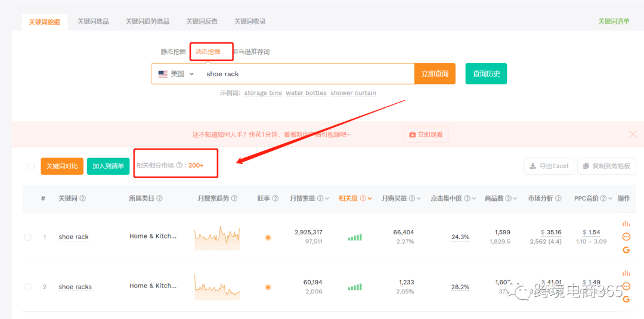Click the US flag icon
This screenshot has height=319, width=644.
point(163,74)
